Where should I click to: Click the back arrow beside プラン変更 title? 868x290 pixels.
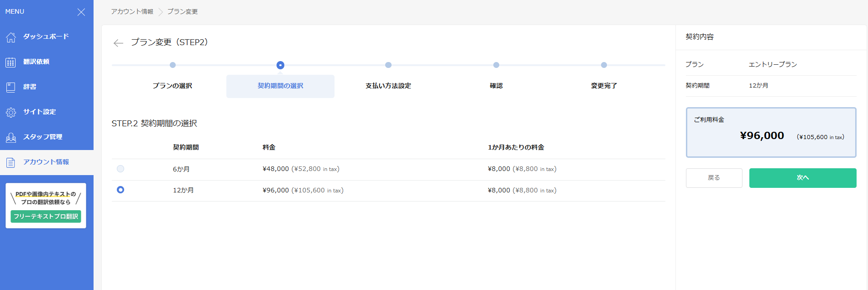pyautogui.click(x=118, y=43)
